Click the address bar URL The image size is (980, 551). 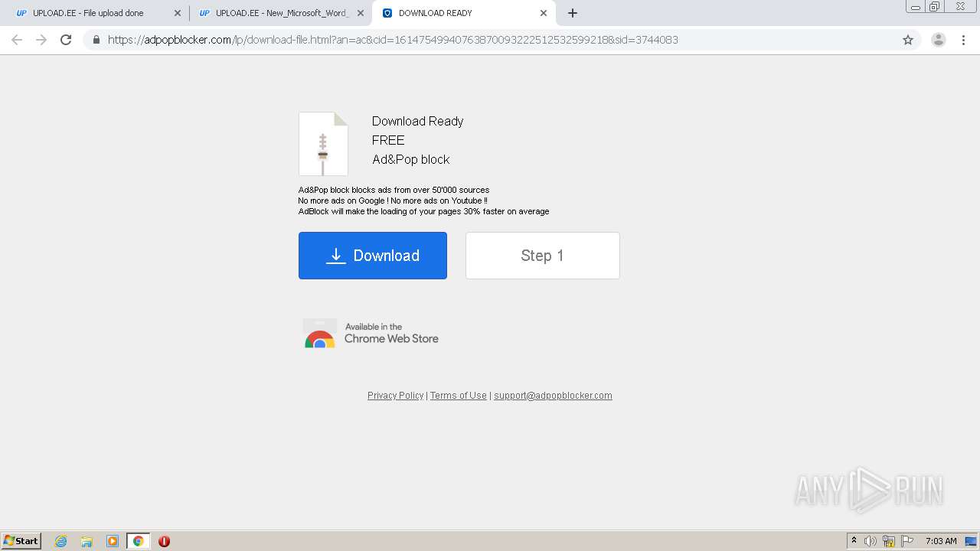tap(393, 40)
